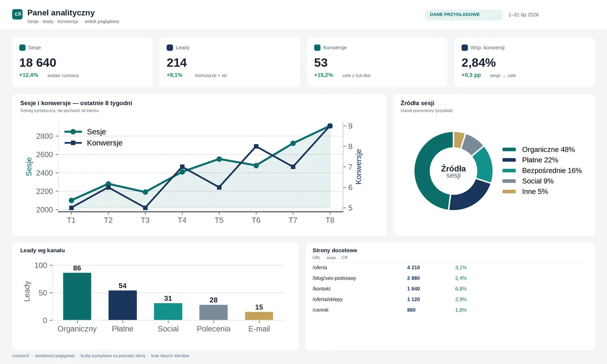Click the /kontakt URL
Viewport: 607px width, 364px height.
pos(322,289)
